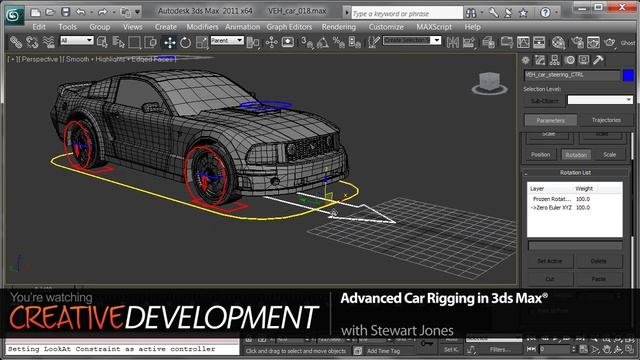Save the scene with the floppy disk icon
The image size is (640, 360).
(x=65, y=12)
